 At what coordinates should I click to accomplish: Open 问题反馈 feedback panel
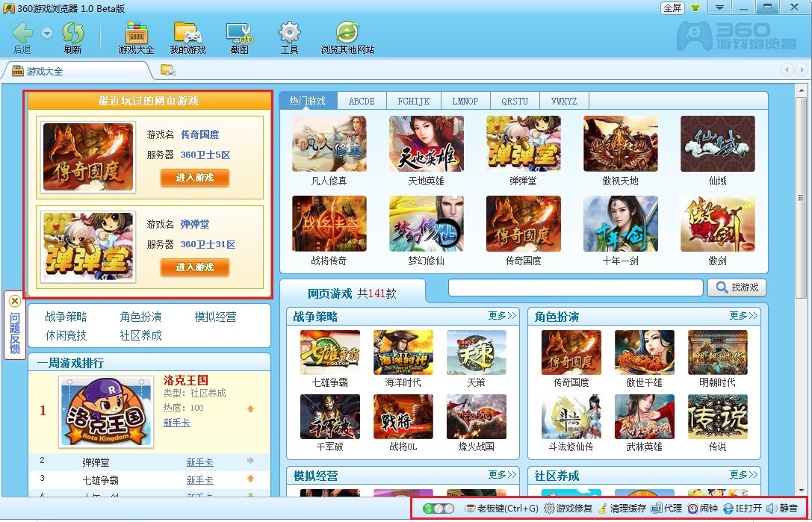[x=15, y=333]
